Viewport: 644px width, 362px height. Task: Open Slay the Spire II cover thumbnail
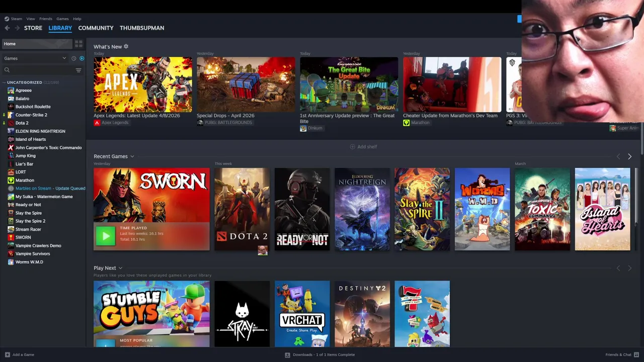pyautogui.click(x=422, y=209)
